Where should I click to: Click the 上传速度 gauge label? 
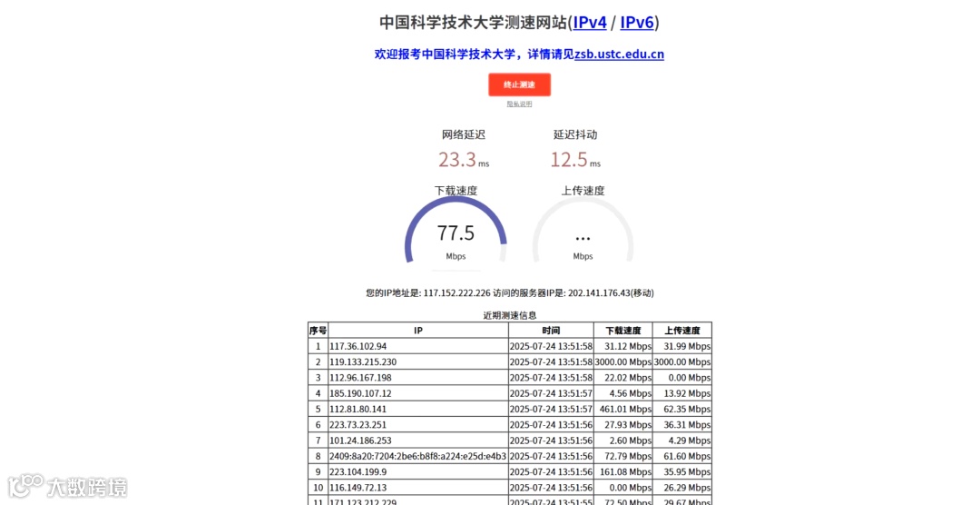[583, 190]
